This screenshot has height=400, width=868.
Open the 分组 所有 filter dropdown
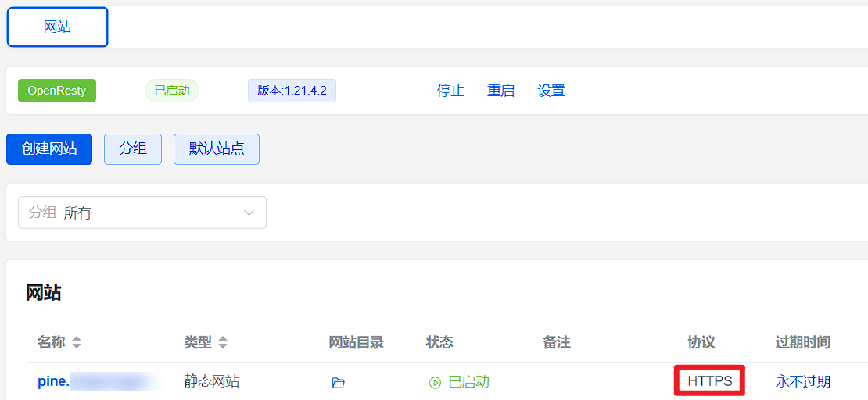click(x=142, y=212)
